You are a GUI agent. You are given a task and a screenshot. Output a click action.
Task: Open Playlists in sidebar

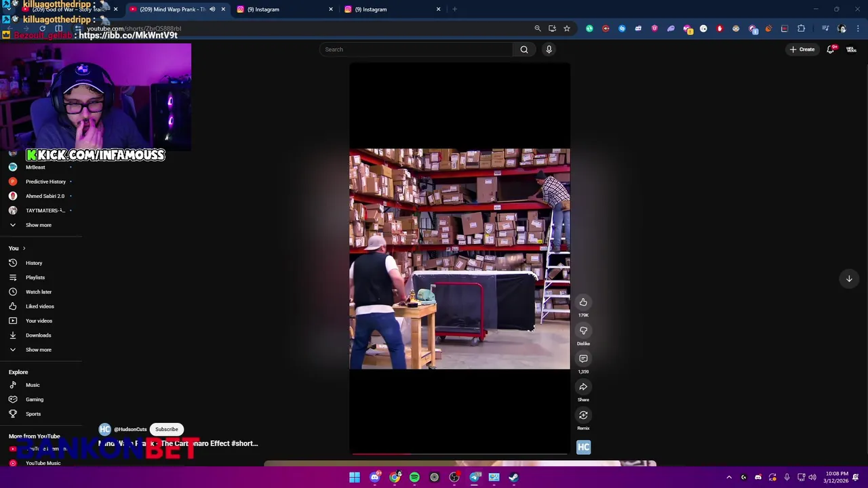click(35, 277)
